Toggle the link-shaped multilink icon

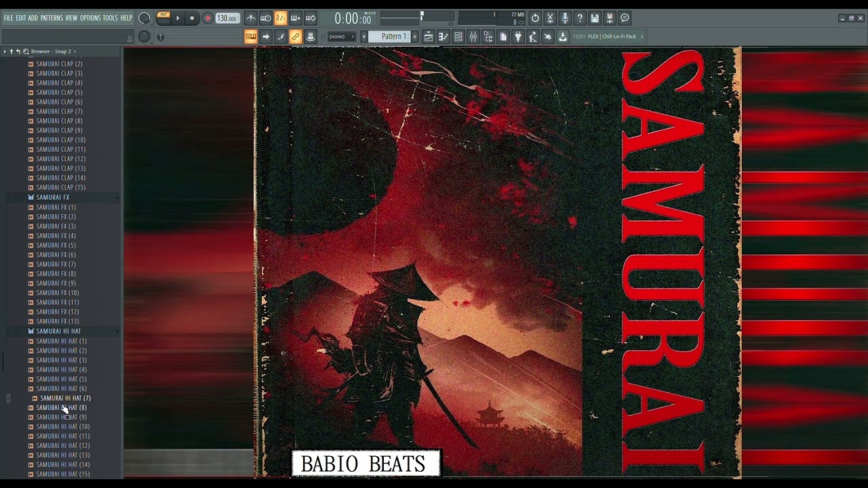tap(296, 37)
